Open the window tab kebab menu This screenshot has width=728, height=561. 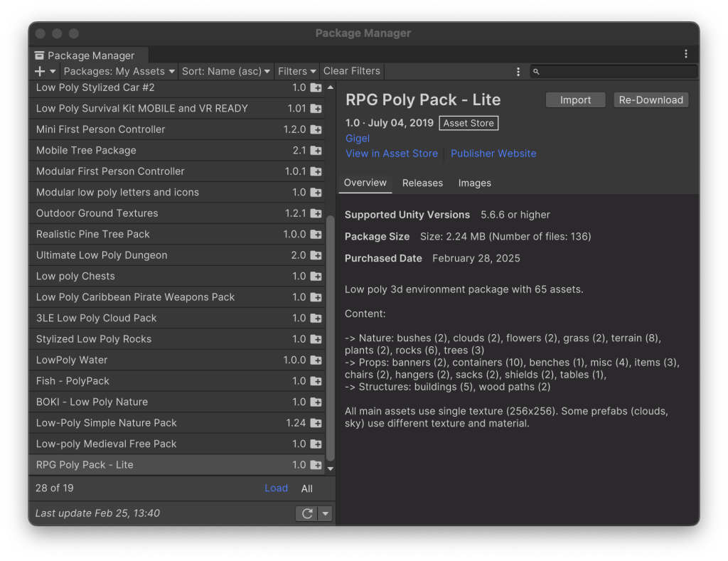click(685, 54)
